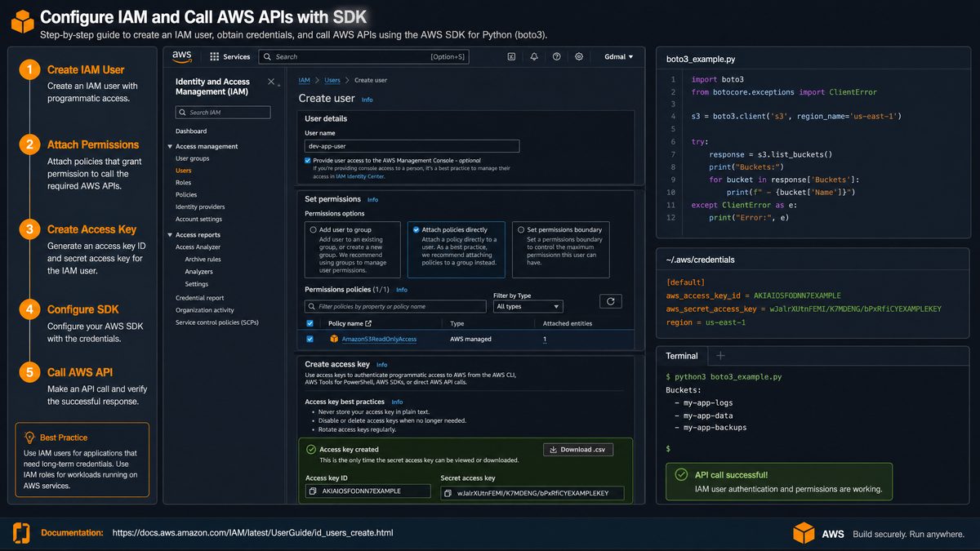
Task: Open the docs.aws.amazon.com documentation URL
Action: tap(252, 533)
